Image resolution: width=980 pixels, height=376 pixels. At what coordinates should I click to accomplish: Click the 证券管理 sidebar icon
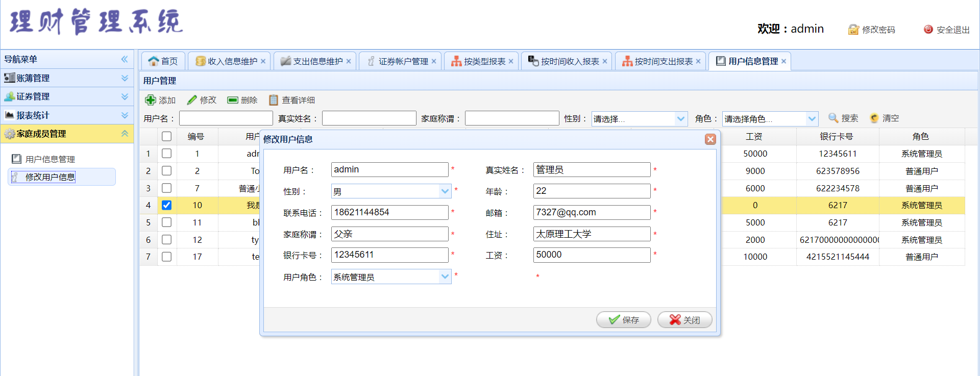coord(9,96)
